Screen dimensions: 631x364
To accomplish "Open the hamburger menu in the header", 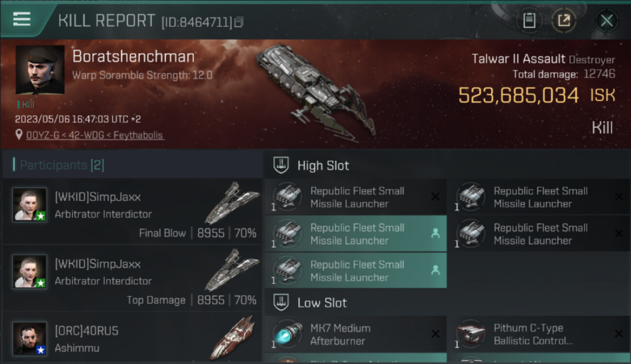I will coord(22,19).
